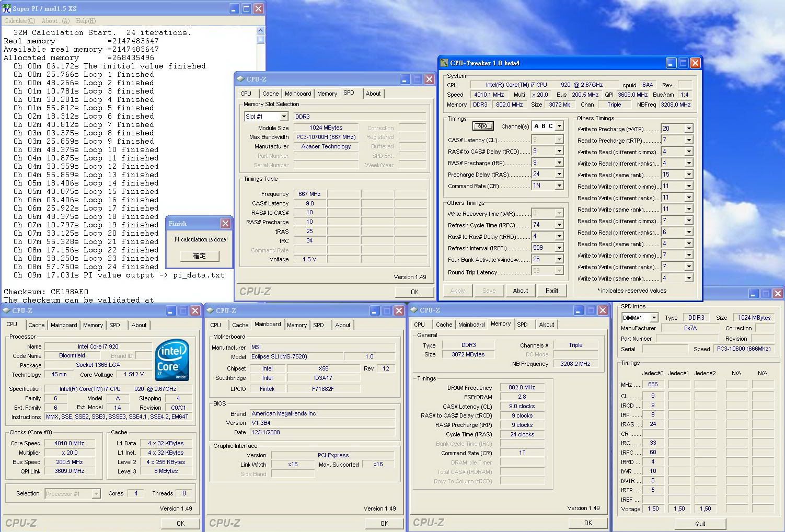Click OK in the CPU-Z Mainboard window
The height and width of the screenshot is (532, 785).
tap(384, 523)
